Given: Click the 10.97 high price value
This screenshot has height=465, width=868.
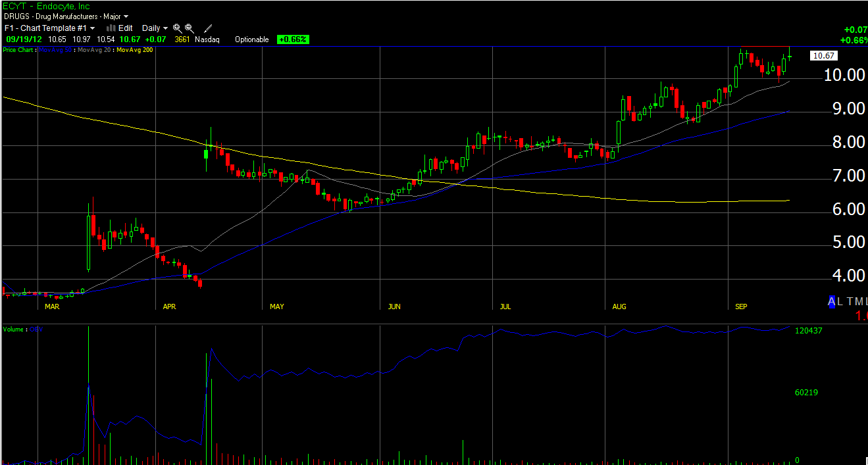Looking at the screenshot, I should pyautogui.click(x=82, y=39).
